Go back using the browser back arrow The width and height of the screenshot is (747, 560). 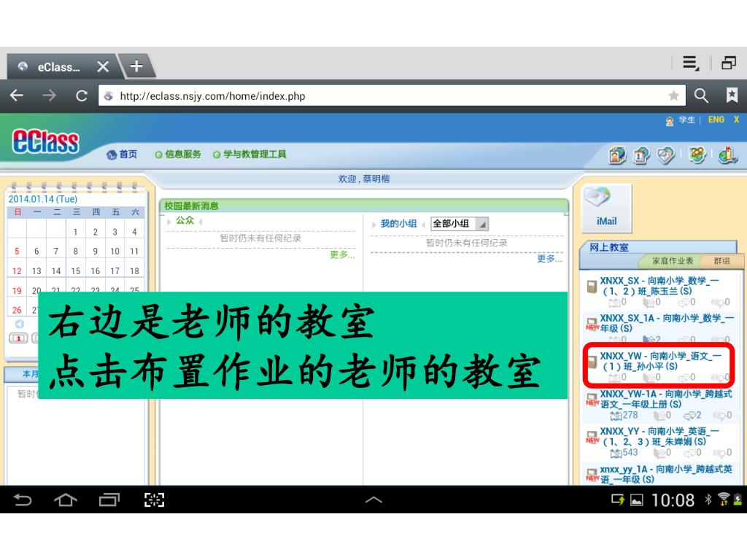[17, 96]
